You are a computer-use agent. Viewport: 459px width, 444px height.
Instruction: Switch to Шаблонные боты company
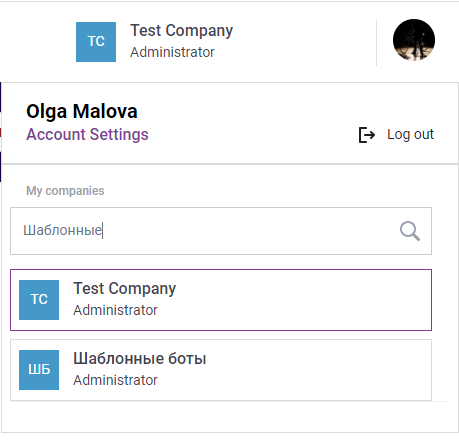(x=221, y=370)
